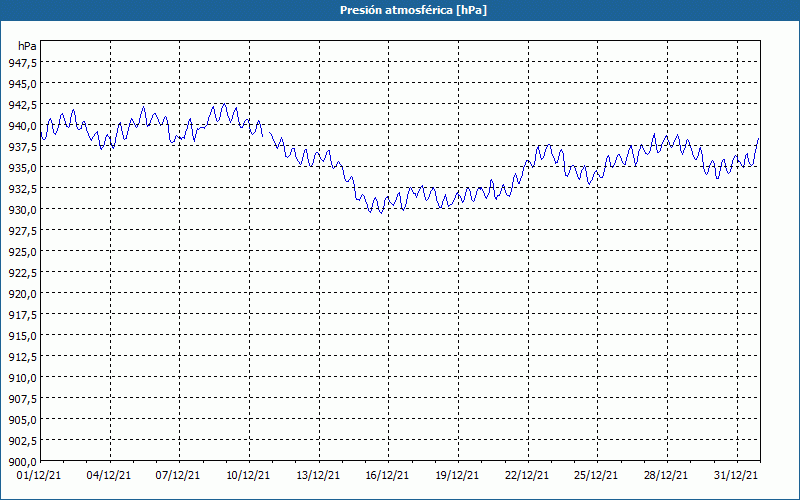
Task: Click the 937,5 y-axis value
Action: tap(22, 146)
